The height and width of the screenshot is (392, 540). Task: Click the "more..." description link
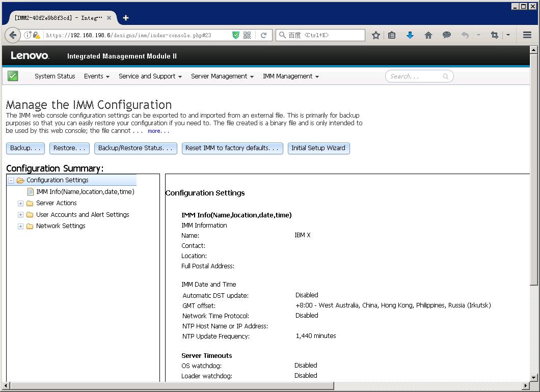[158, 131]
